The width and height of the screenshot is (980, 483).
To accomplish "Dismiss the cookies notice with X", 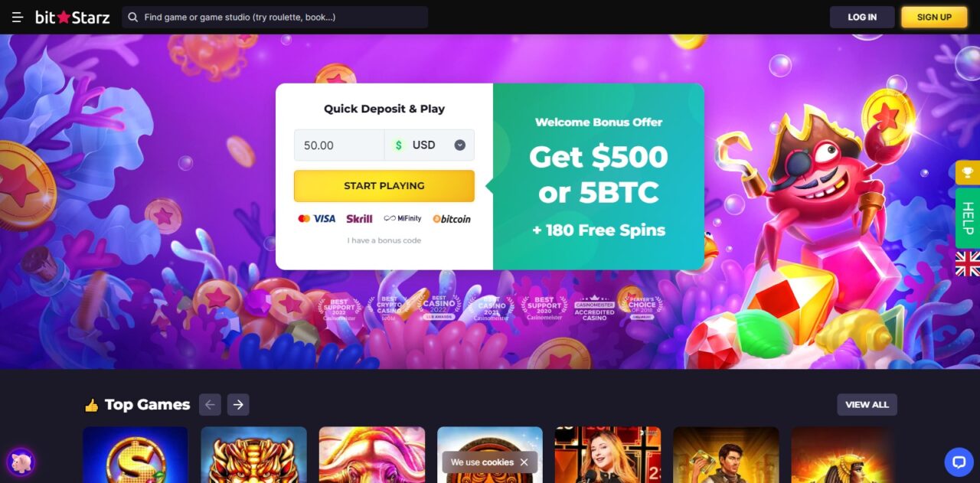I will tap(524, 462).
